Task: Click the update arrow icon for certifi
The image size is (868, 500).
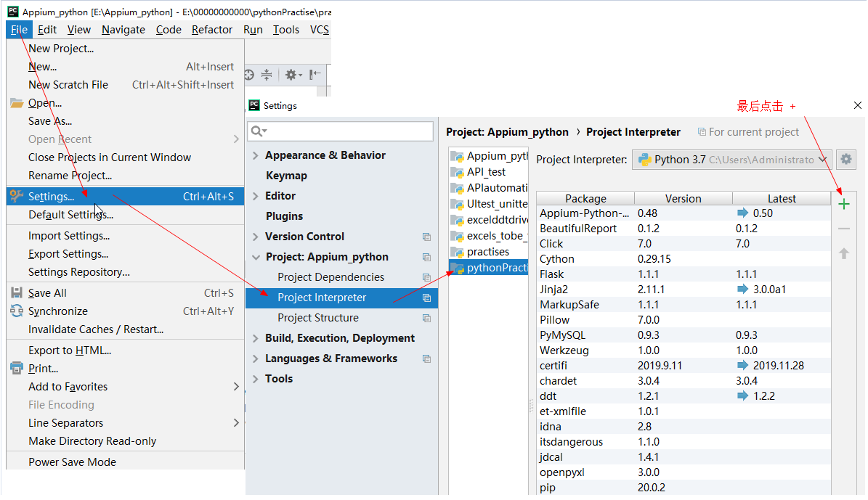Action: [x=742, y=365]
